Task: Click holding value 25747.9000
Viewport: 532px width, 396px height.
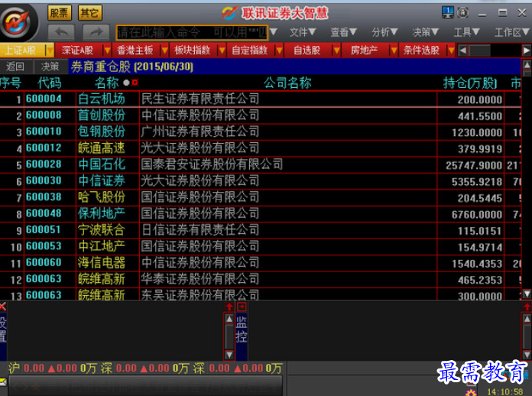Action: [474, 165]
